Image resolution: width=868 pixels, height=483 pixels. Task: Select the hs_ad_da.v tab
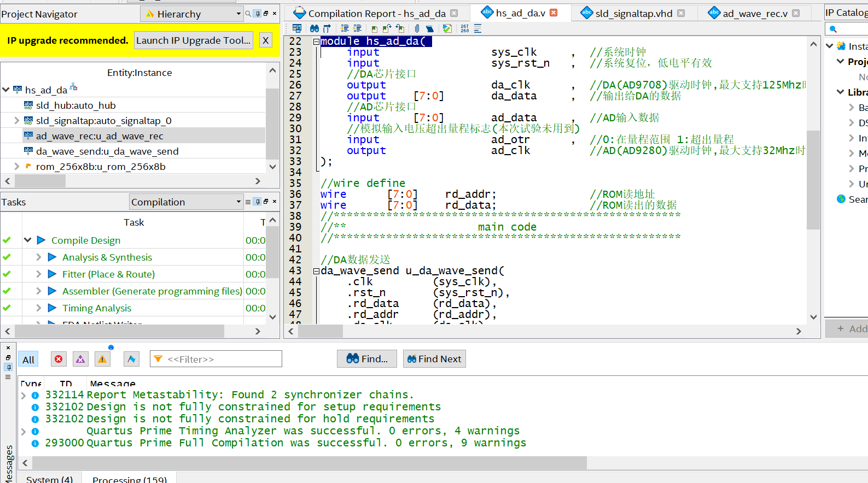click(520, 13)
